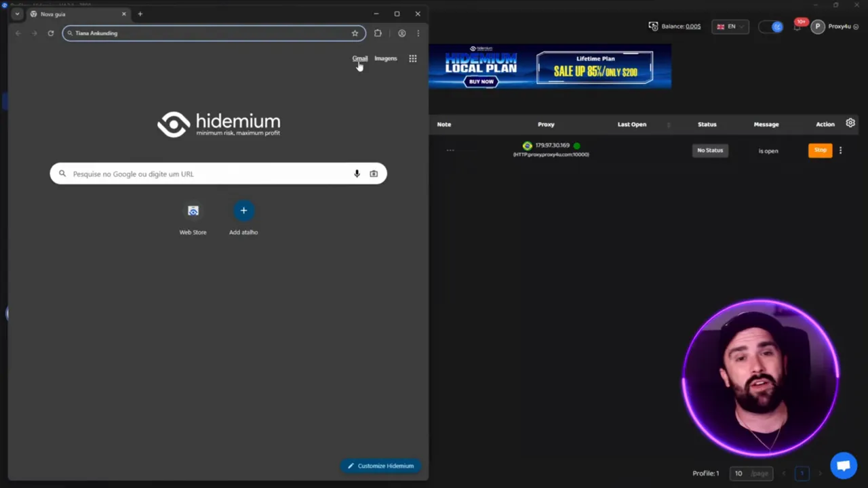Click the Google search input field

(203, 174)
